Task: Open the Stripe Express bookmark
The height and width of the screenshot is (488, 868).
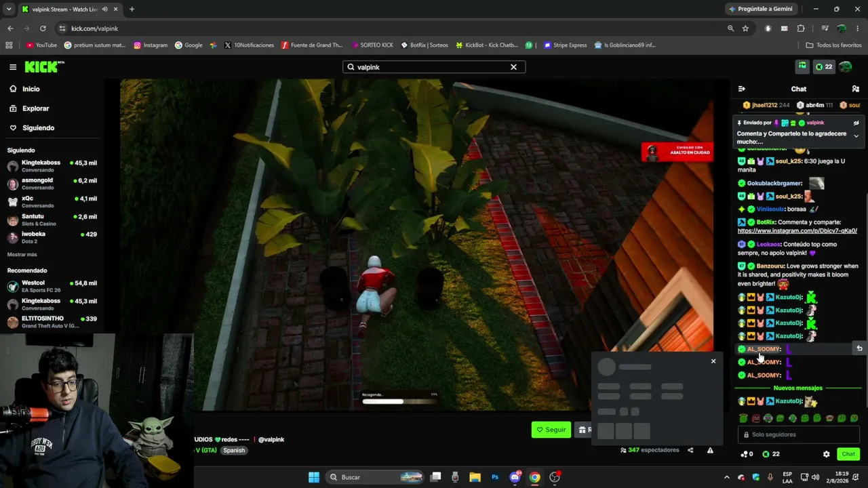Action: point(565,45)
